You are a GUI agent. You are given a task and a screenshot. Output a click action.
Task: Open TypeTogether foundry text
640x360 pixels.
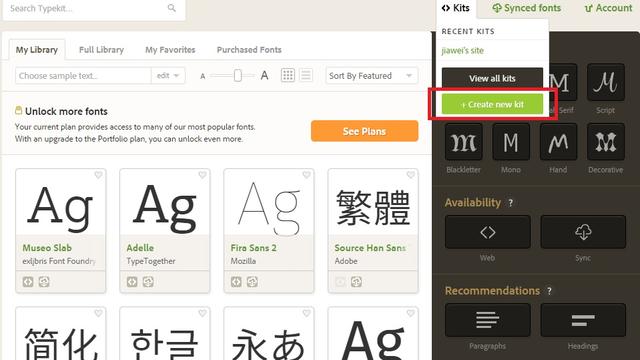pyautogui.click(x=151, y=261)
